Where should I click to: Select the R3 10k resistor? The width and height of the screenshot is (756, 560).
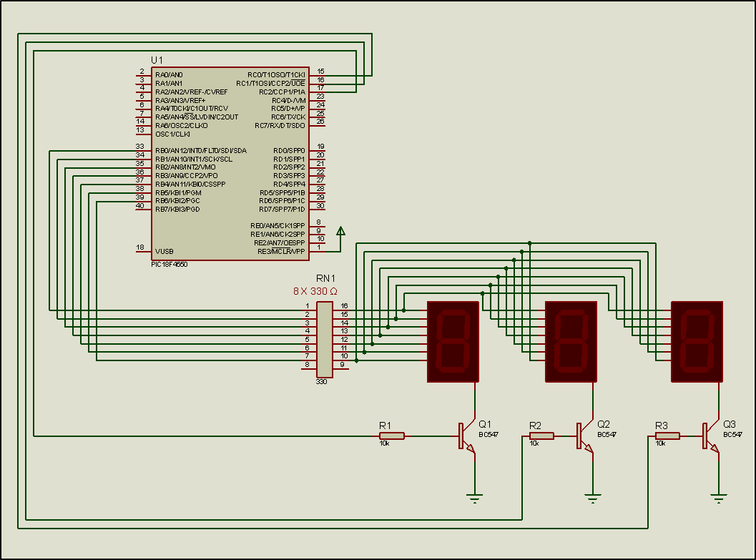[x=667, y=436]
